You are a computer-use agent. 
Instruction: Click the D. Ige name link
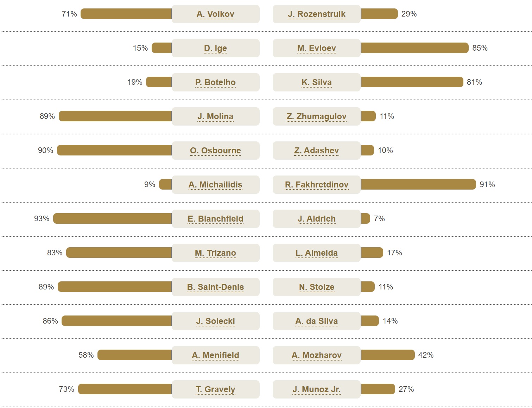click(x=215, y=48)
